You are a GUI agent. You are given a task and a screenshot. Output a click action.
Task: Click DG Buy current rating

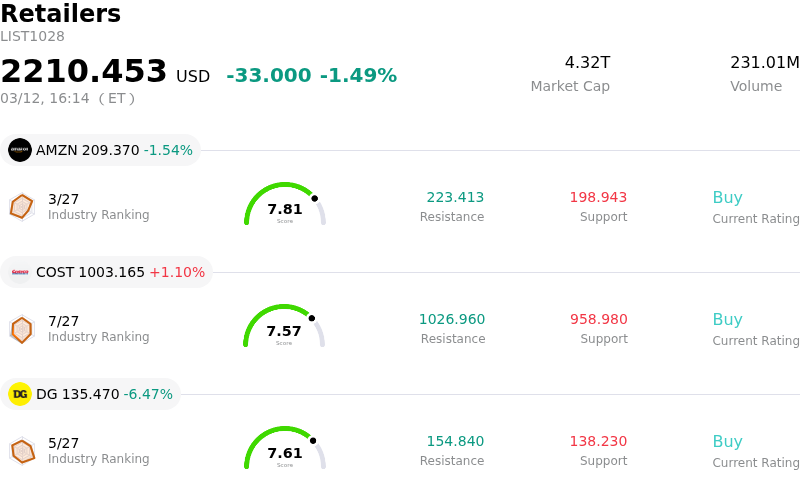[727, 442]
